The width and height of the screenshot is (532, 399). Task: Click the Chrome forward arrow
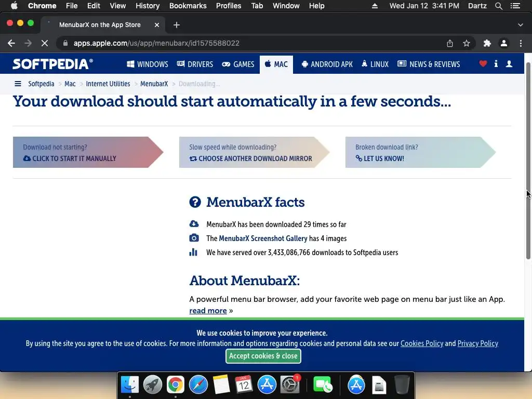click(x=28, y=43)
